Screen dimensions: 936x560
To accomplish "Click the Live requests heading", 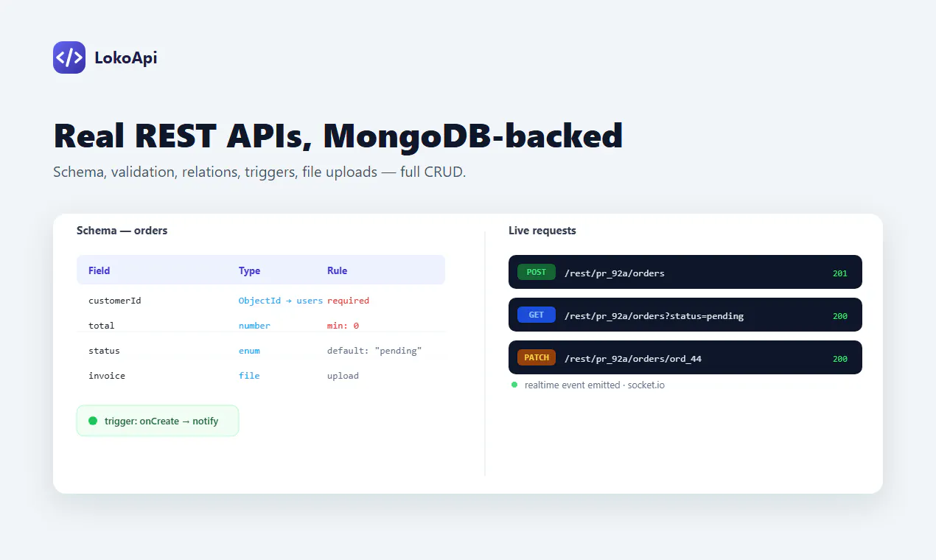I will tap(542, 231).
